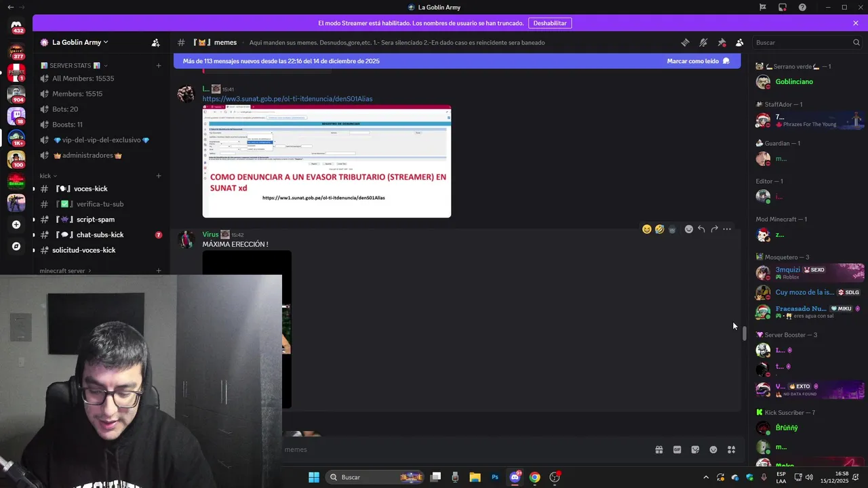Open the gift icon in message bar

[x=658, y=449]
